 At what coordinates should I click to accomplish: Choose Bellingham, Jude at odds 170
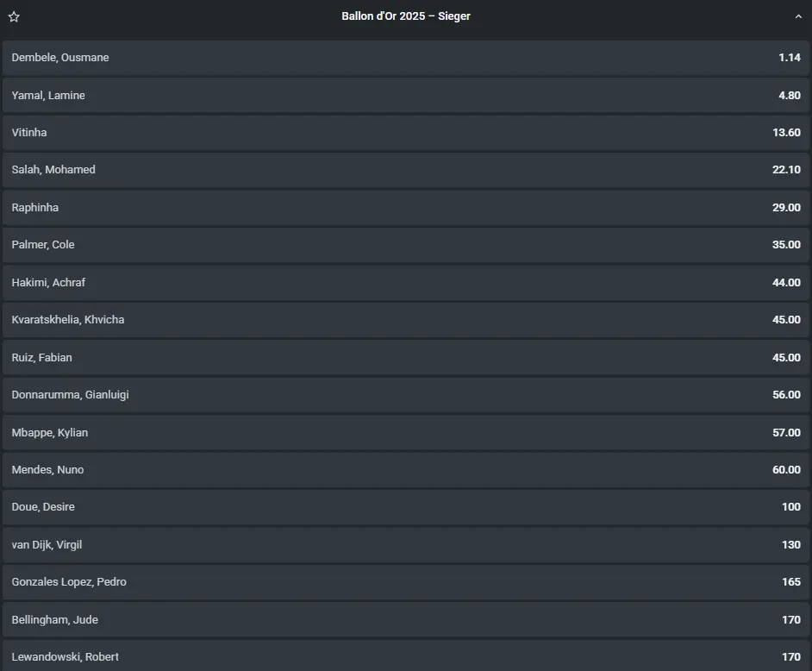(x=406, y=620)
